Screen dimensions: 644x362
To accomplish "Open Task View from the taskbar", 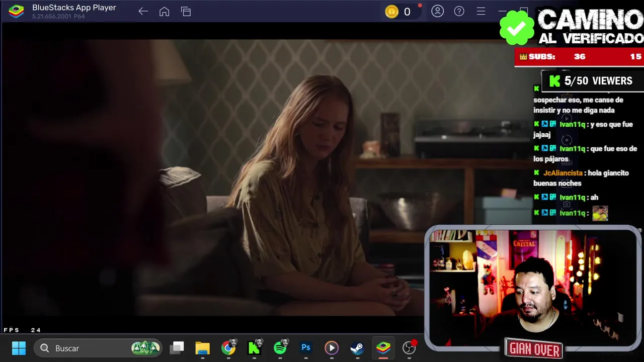I will coord(177,348).
